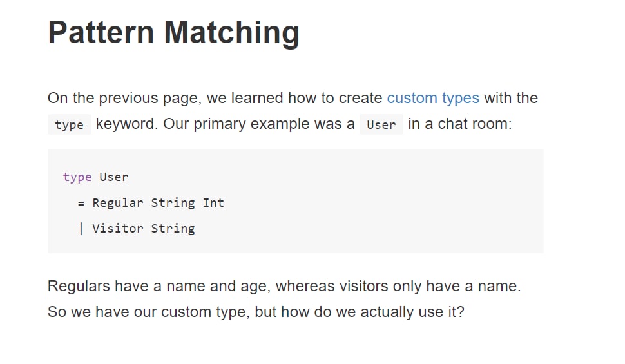The image size is (625, 364).
Task: Click String following Visitor in the code
Action: click(173, 229)
